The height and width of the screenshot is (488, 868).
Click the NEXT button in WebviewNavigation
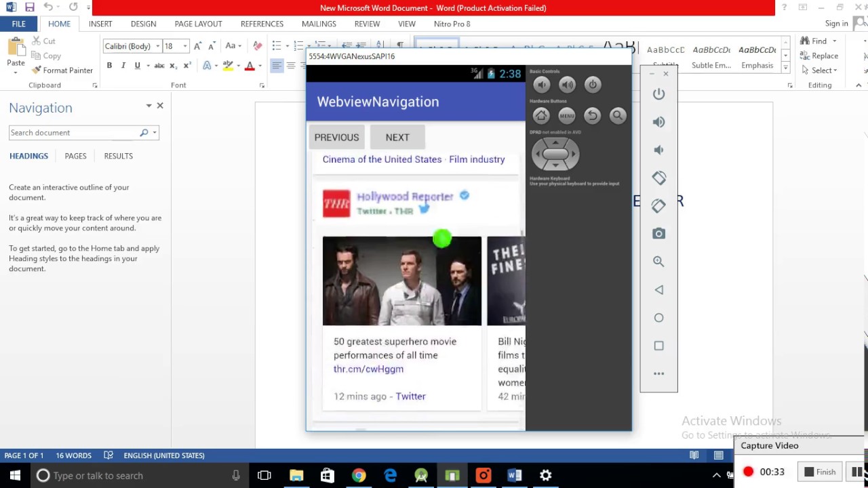pyautogui.click(x=397, y=137)
